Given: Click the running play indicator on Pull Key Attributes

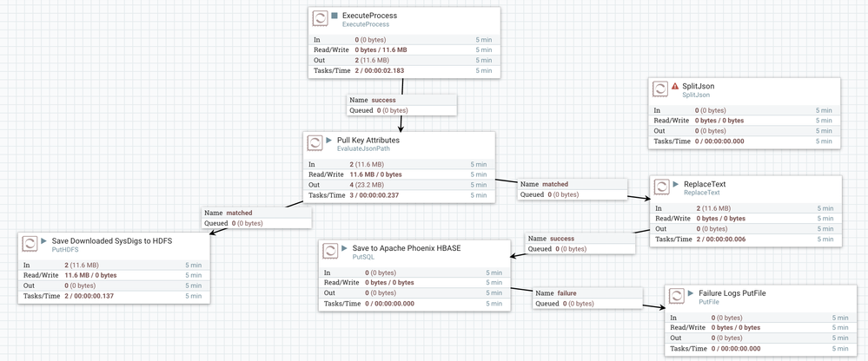Looking at the screenshot, I should click(329, 140).
